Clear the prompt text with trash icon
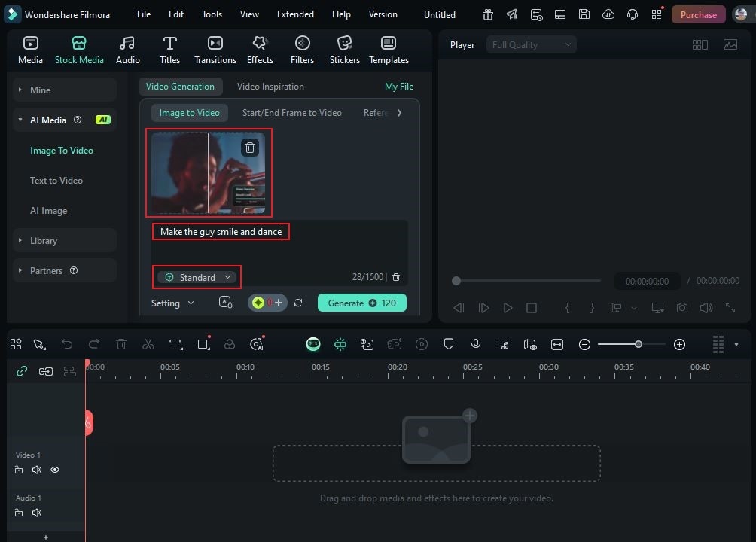 [x=396, y=277]
